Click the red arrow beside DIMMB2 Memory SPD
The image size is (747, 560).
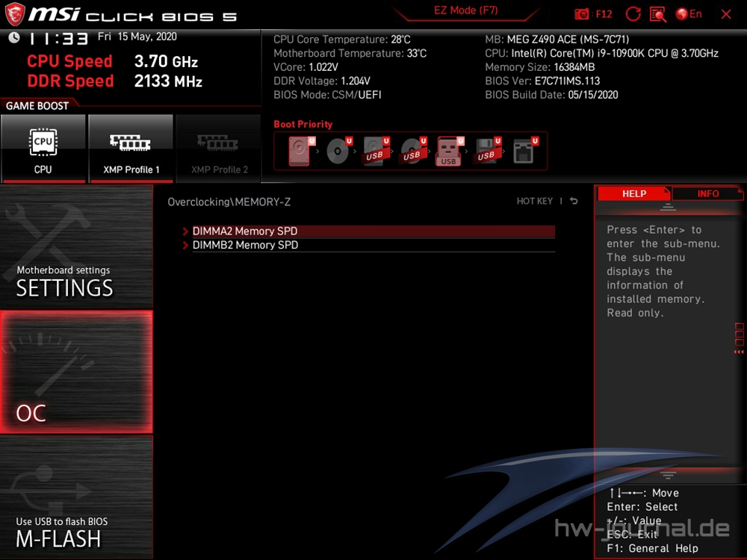185,245
